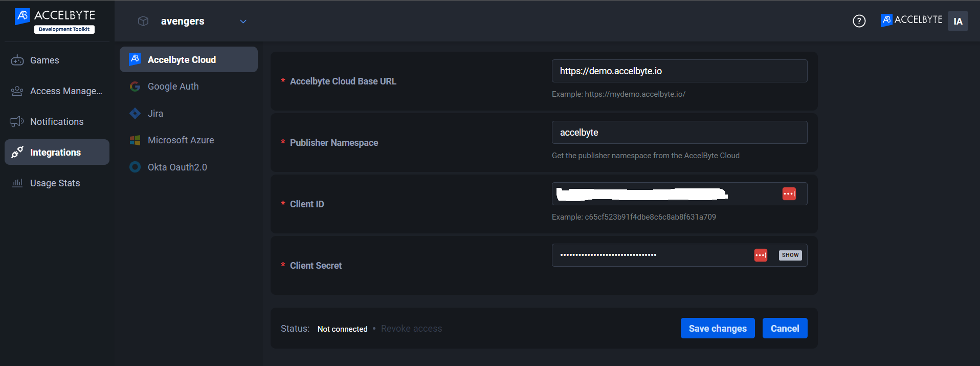This screenshot has width=980, height=366.
Task: Click the Google G logo icon
Action: pos(135,87)
